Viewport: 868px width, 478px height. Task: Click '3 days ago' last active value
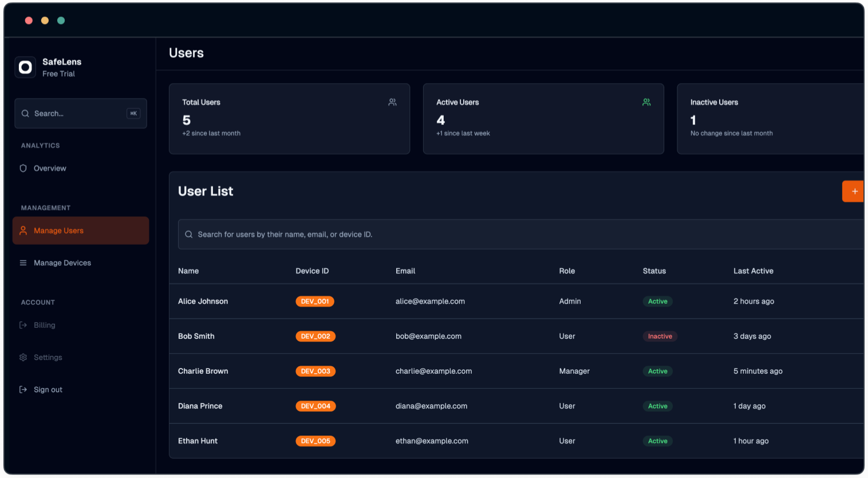pyautogui.click(x=752, y=336)
